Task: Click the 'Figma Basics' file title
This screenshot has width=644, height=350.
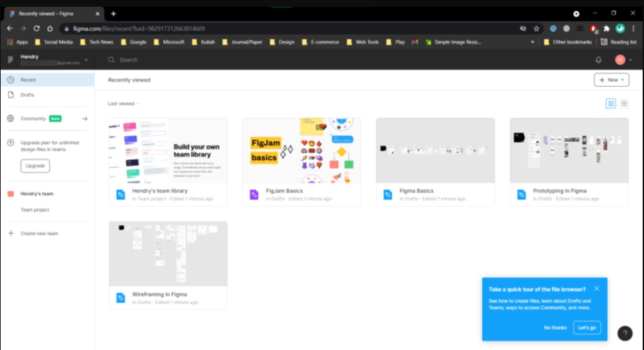Action: click(x=417, y=191)
